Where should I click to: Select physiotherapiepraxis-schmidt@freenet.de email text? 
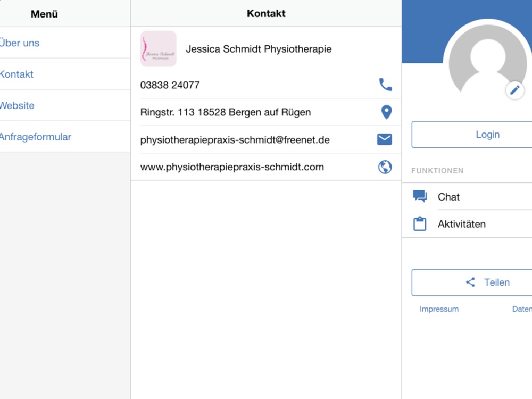[x=235, y=140]
